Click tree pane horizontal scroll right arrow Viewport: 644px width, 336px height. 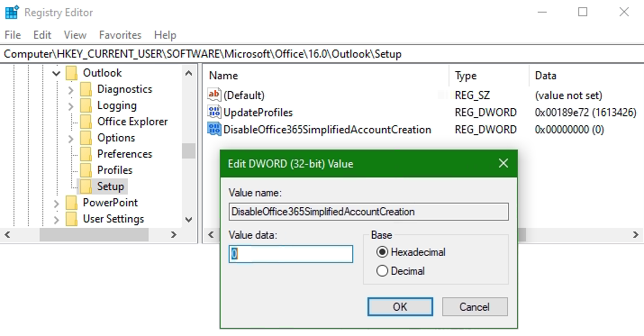pos(174,234)
